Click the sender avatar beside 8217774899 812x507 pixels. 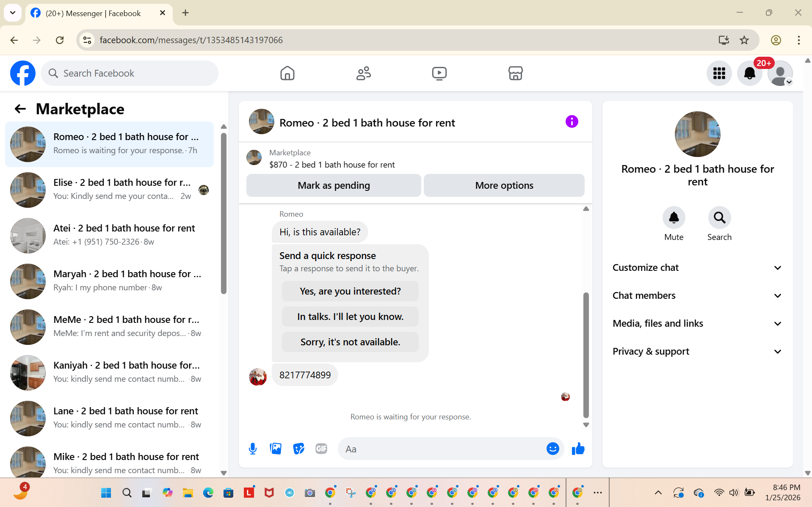point(257,377)
